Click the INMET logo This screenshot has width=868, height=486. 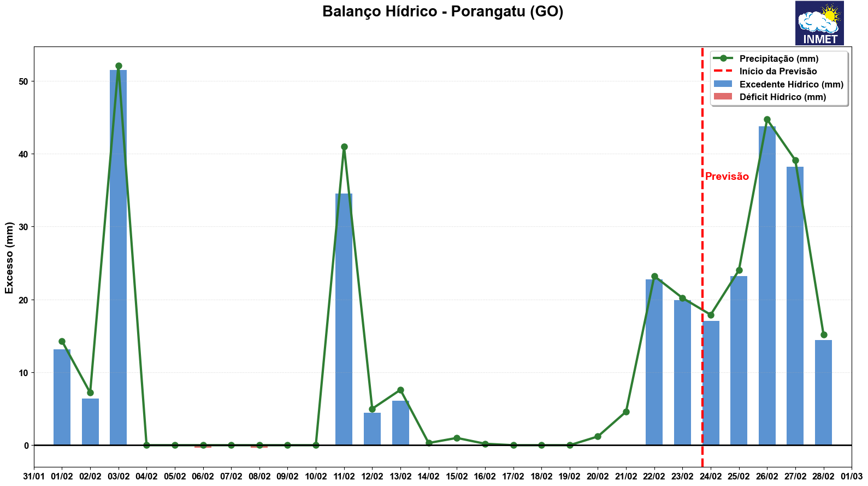819,23
